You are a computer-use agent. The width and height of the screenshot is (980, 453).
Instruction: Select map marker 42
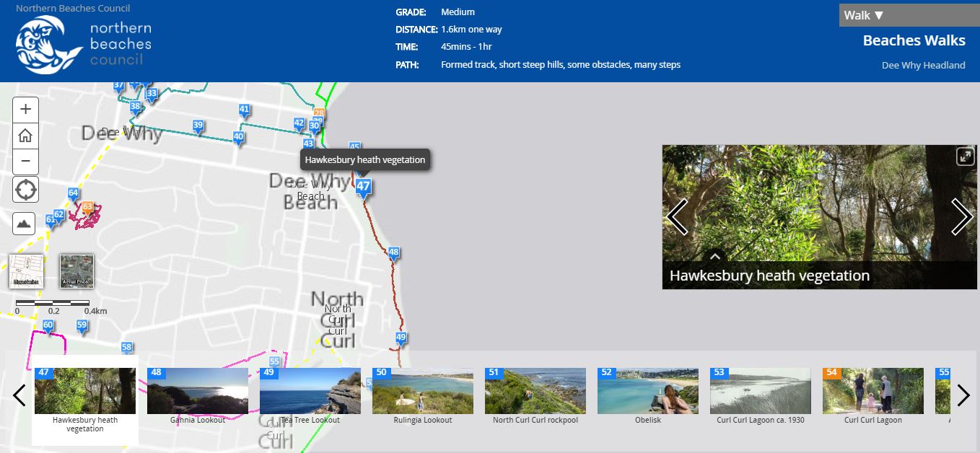(299, 125)
